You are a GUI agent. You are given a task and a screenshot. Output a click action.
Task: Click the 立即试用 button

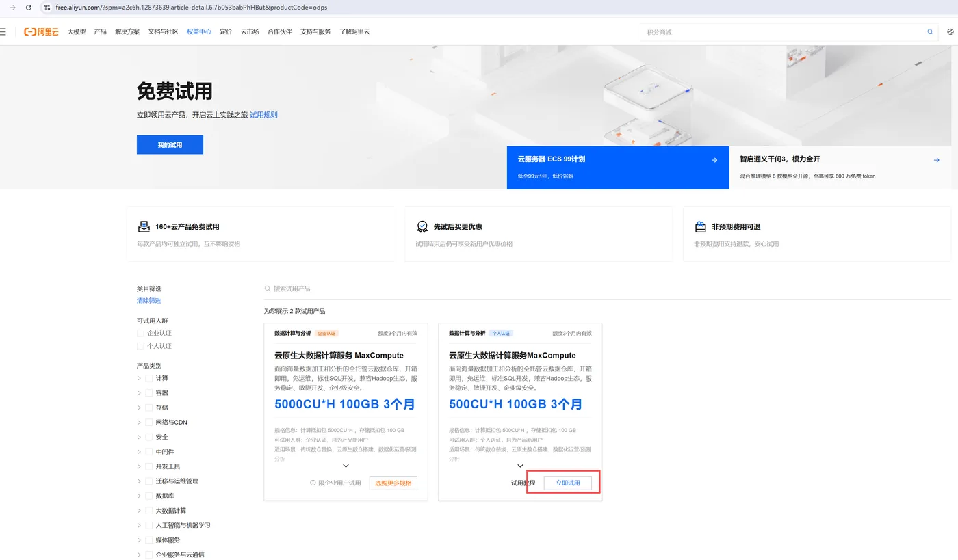[568, 483]
